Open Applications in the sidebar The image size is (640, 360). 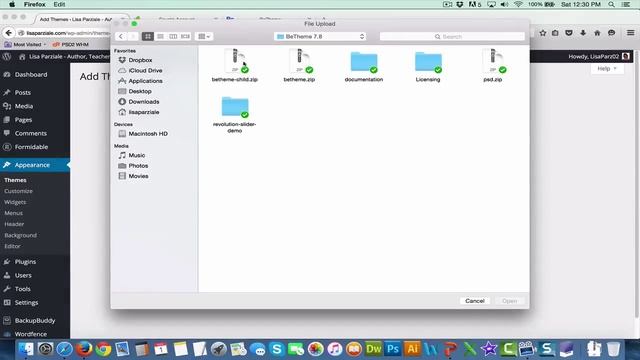tap(145, 81)
